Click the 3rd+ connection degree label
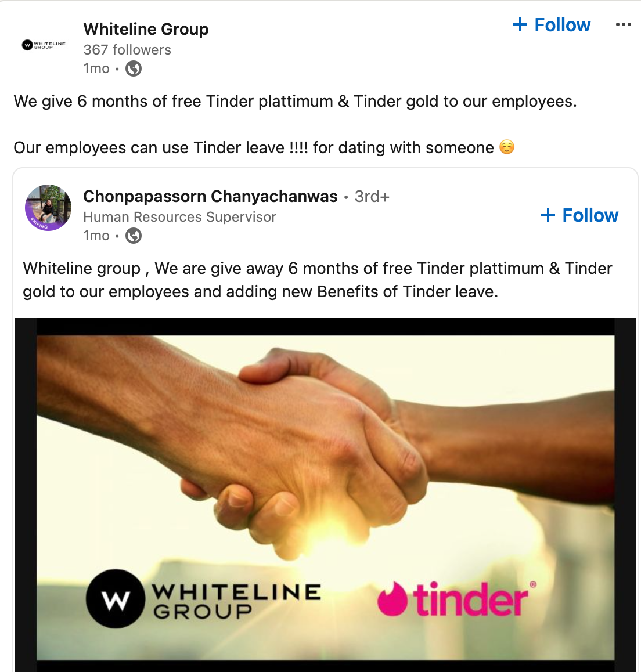 pyautogui.click(x=372, y=196)
